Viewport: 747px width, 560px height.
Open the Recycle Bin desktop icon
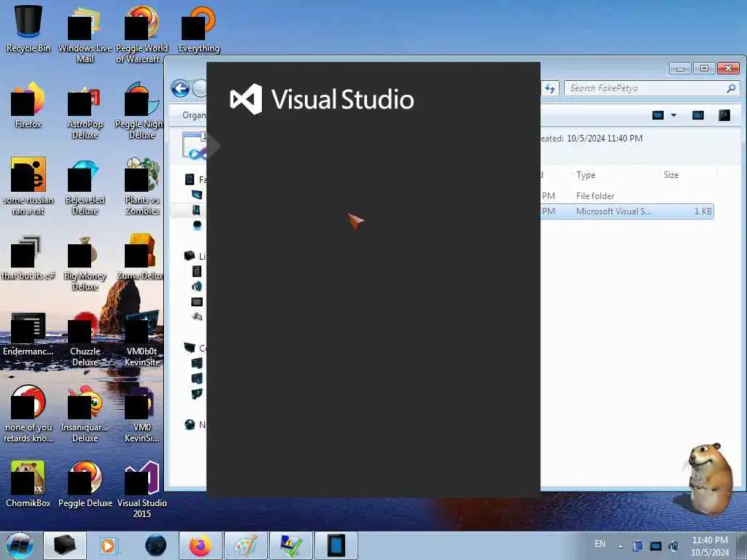[28, 28]
